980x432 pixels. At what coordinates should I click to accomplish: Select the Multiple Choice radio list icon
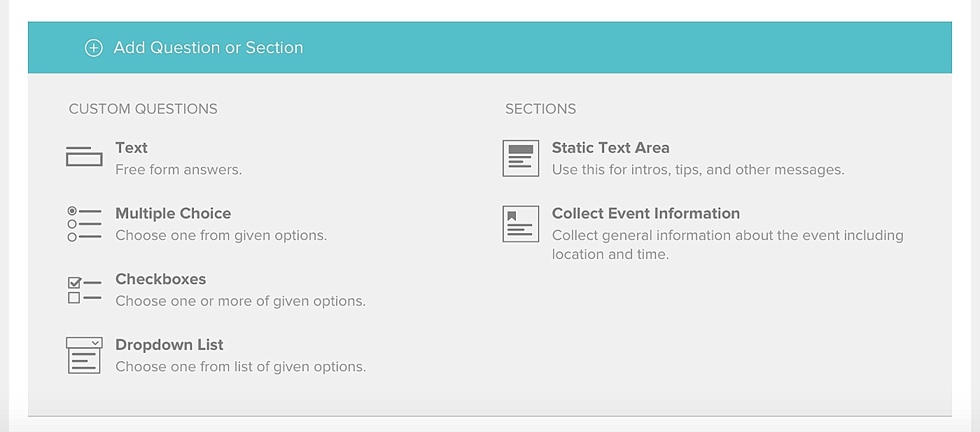click(84, 223)
